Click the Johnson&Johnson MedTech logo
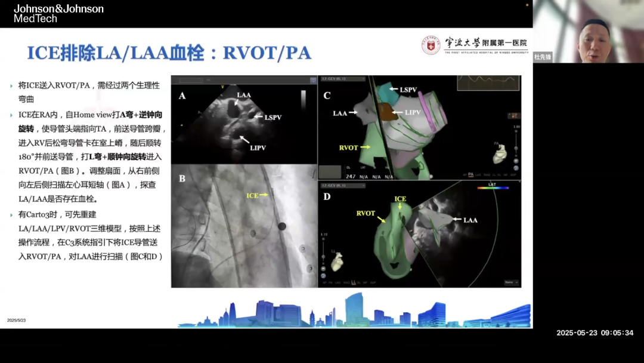The height and width of the screenshot is (363, 644). [58, 14]
